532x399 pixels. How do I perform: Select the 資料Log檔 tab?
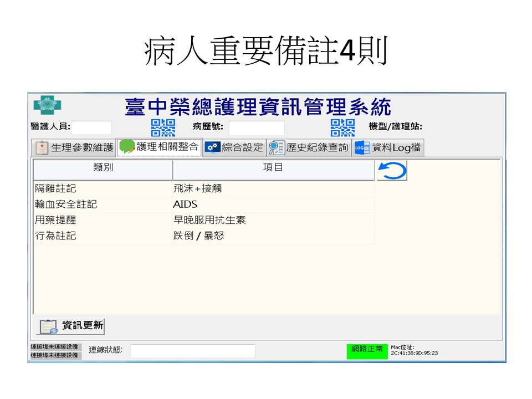(388, 148)
